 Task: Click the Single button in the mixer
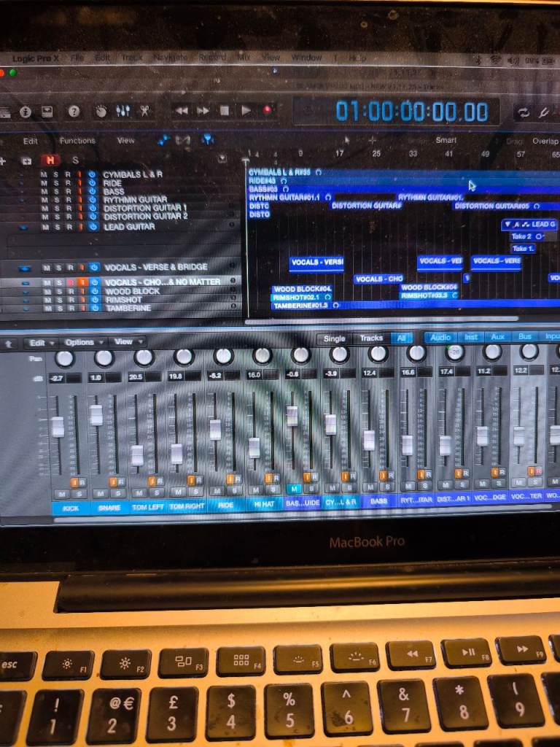[x=334, y=338]
